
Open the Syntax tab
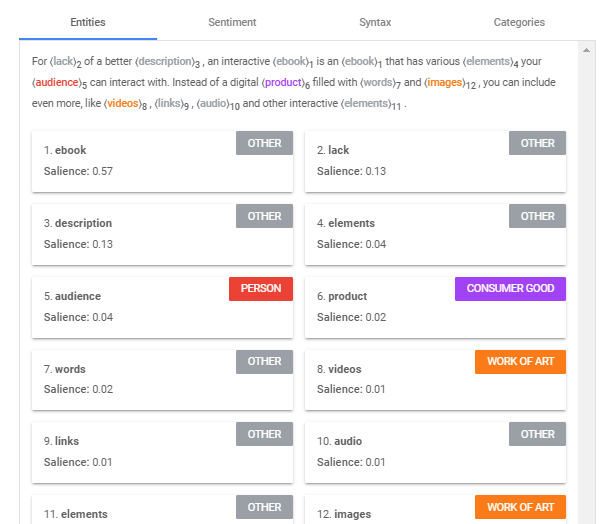tap(375, 22)
